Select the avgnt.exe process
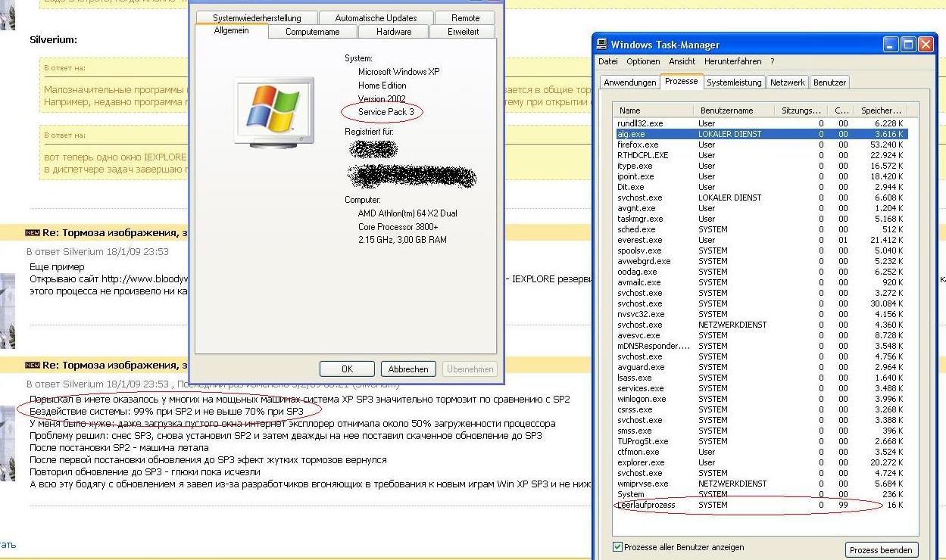 point(760,208)
